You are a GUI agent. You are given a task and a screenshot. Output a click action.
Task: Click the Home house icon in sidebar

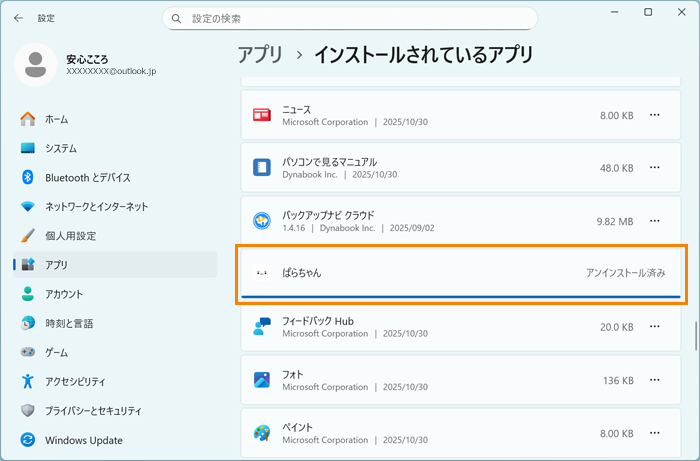tap(28, 119)
